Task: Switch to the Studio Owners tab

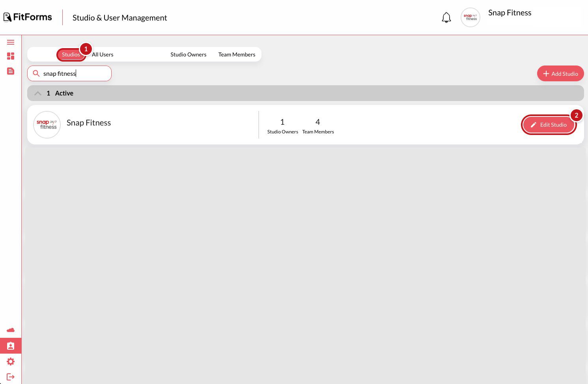Action: [189, 54]
